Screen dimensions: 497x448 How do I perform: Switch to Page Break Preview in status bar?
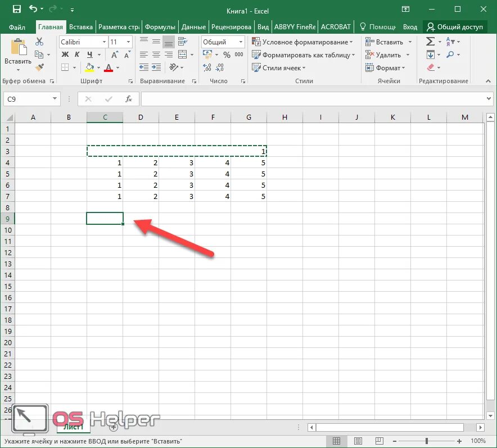(379, 441)
